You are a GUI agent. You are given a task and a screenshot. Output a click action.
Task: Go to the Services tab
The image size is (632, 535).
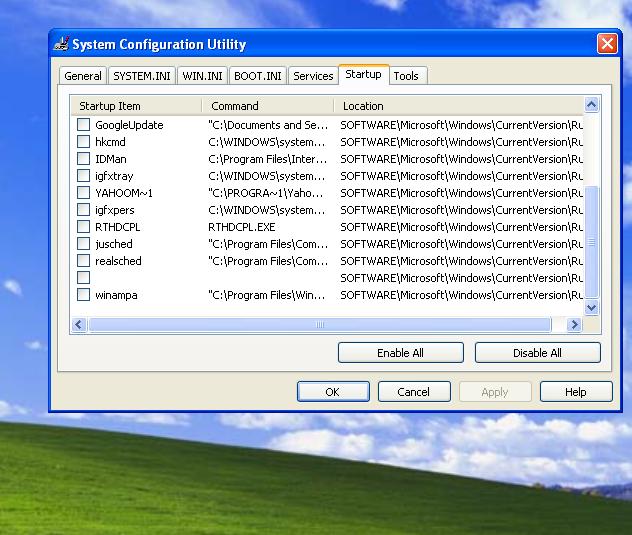click(313, 76)
